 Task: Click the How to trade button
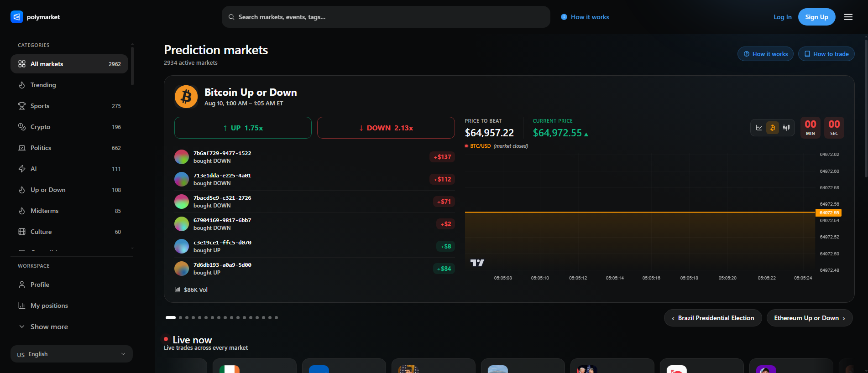point(826,54)
